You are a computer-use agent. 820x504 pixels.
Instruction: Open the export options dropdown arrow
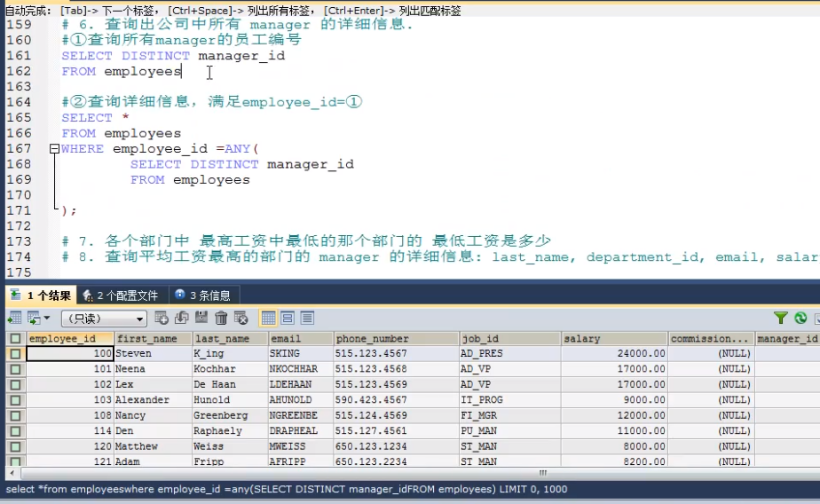click(47, 318)
